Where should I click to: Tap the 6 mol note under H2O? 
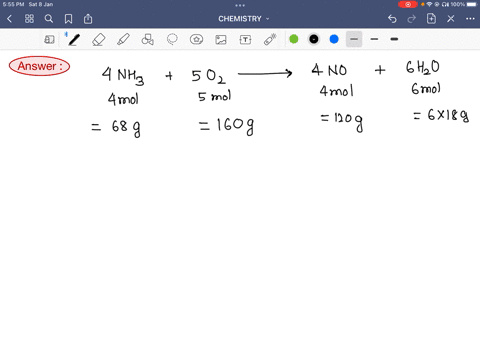[426, 89]
